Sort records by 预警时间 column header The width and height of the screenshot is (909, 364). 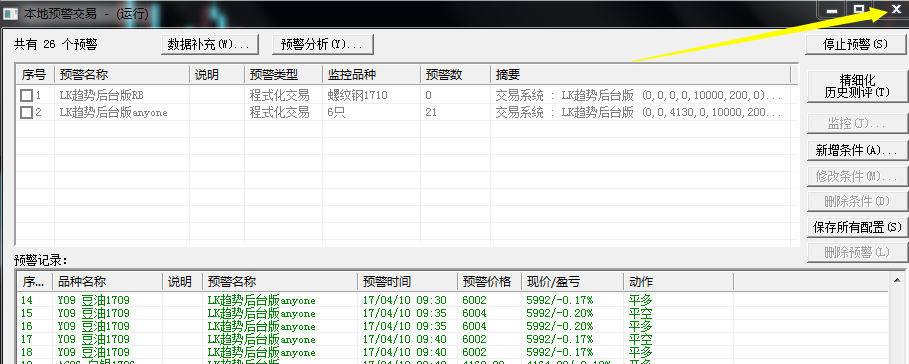pyautogui.click(x=408, y=282)
